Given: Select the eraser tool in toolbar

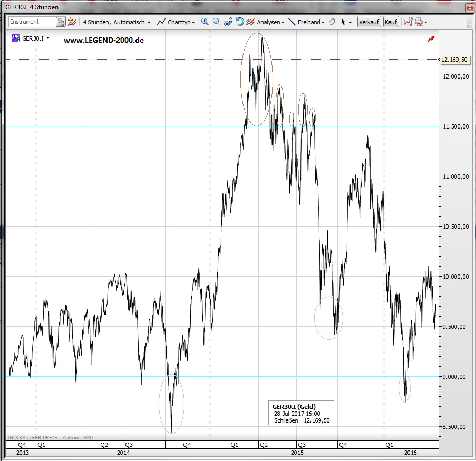Looking at the screenshot, I should point(332,22).
